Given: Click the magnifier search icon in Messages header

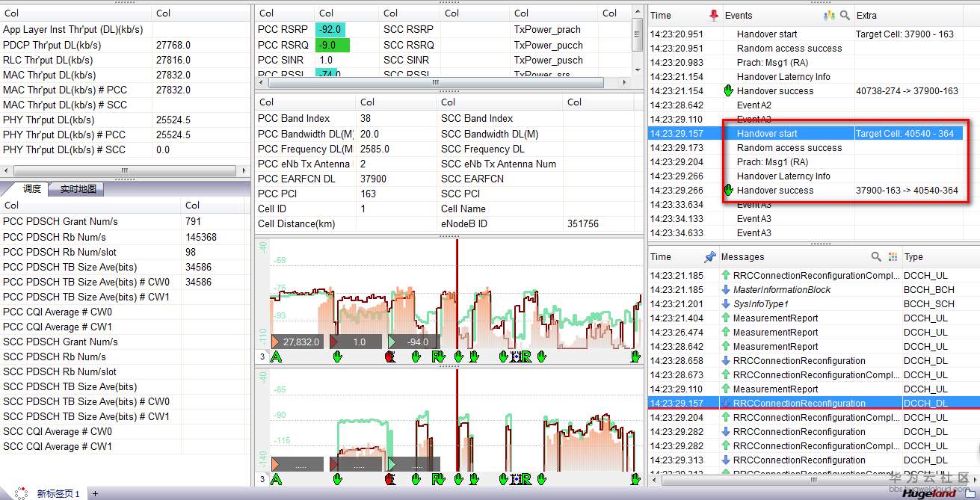Looking at the screenshot, I should (876, 256).
